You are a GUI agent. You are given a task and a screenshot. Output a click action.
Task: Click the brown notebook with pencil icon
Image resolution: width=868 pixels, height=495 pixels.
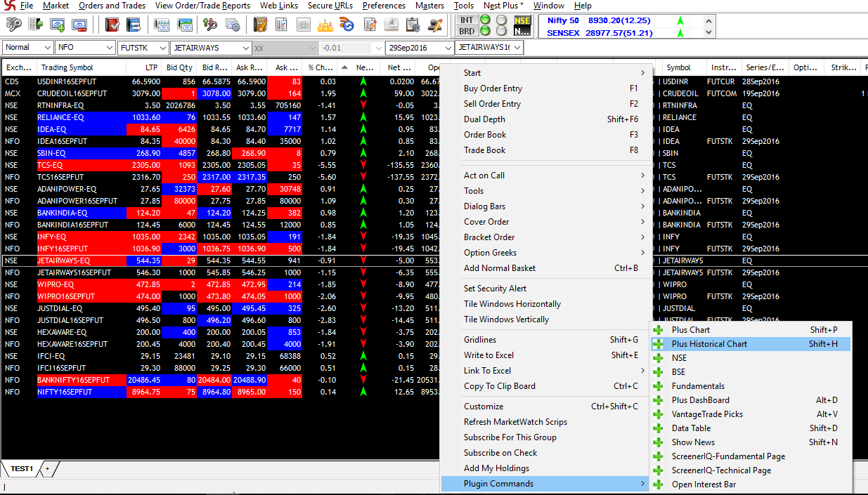tap(260, 25)
